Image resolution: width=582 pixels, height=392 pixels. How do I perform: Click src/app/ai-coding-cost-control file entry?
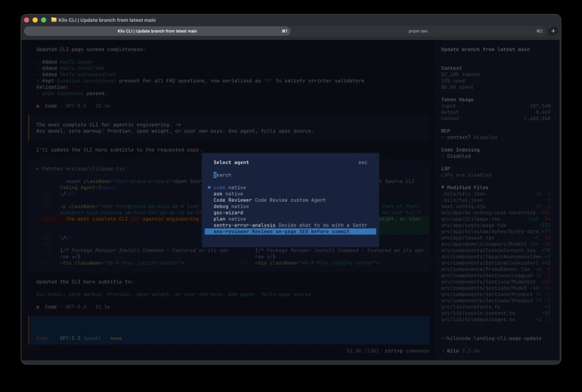[x=496, y=212]
